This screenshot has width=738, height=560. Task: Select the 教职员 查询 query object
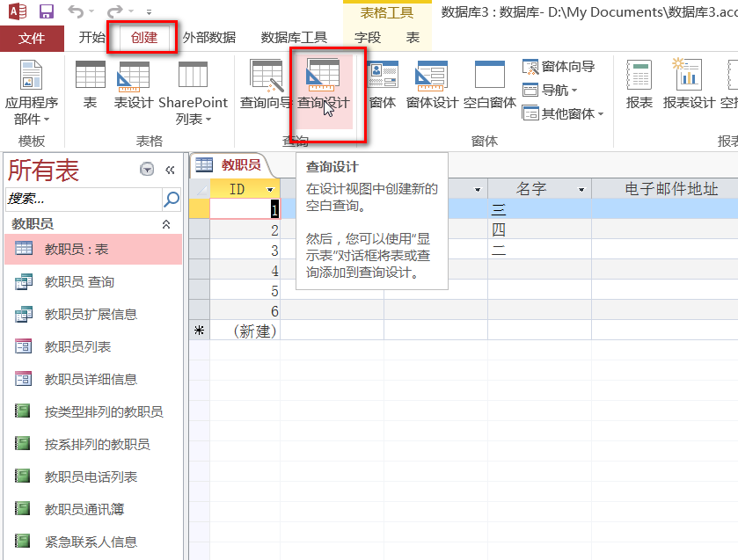coord(93,282)
